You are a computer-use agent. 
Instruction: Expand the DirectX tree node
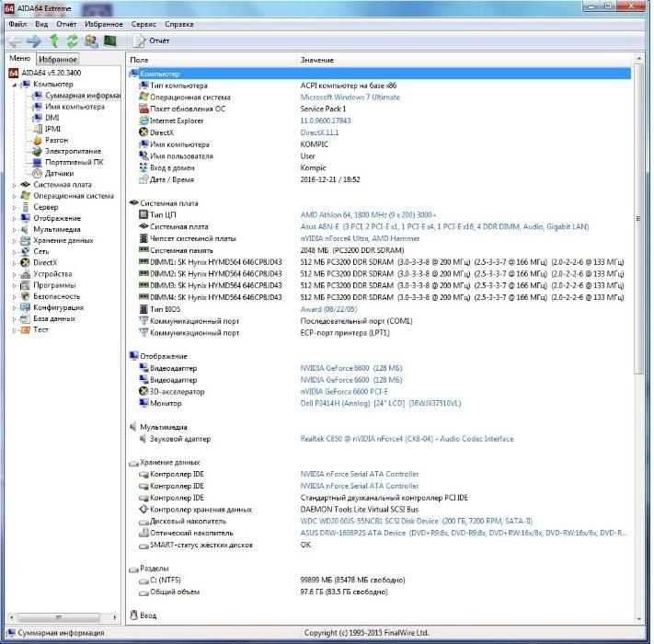(x=14, y=263)
